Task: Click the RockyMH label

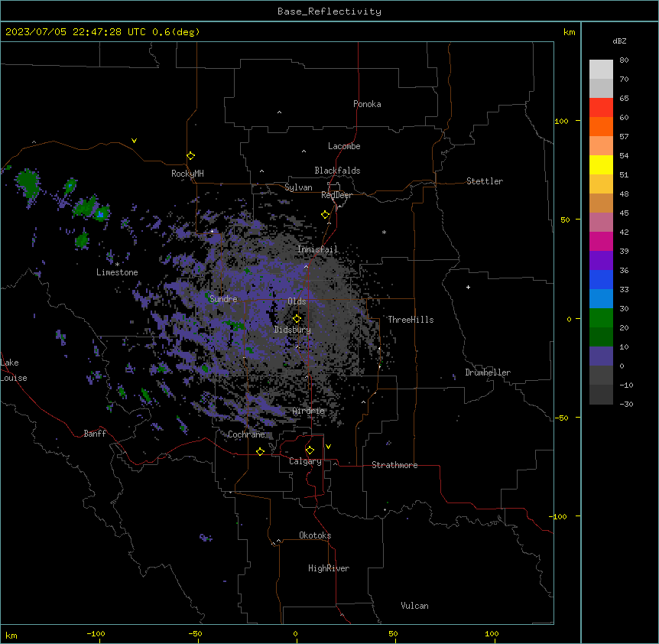Action: tap(187, 174)
